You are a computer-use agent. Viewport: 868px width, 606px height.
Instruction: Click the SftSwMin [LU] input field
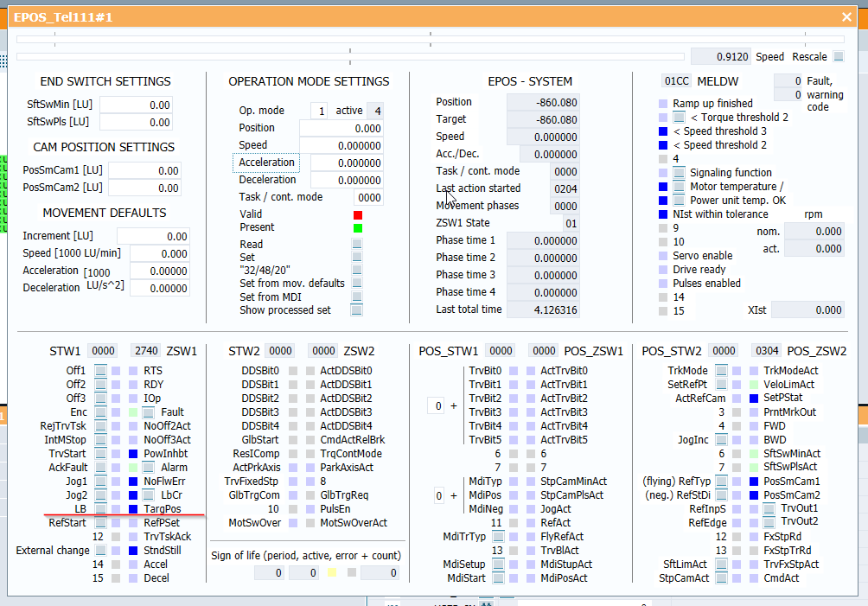point(137,105)
